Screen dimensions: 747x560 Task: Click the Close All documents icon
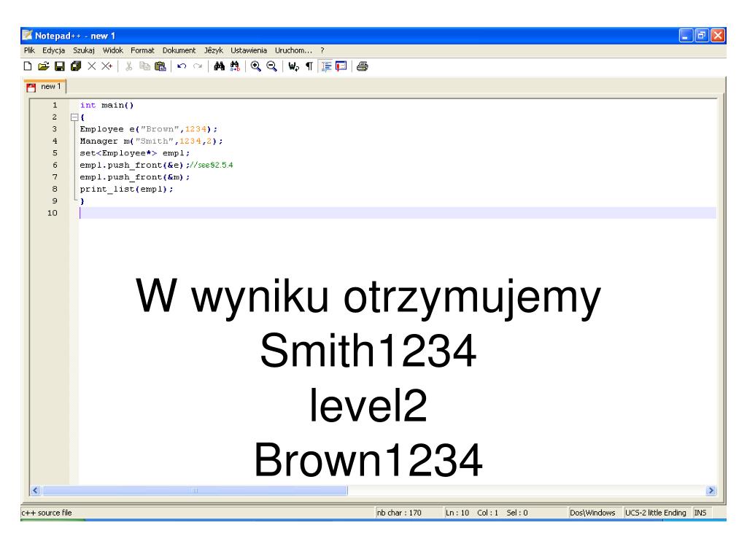click(x=107, y=66)
